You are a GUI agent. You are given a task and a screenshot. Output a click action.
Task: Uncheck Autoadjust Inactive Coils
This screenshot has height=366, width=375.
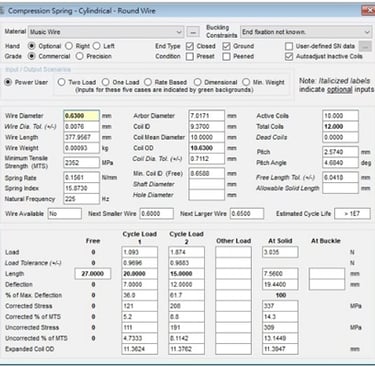tap(289, 56)
